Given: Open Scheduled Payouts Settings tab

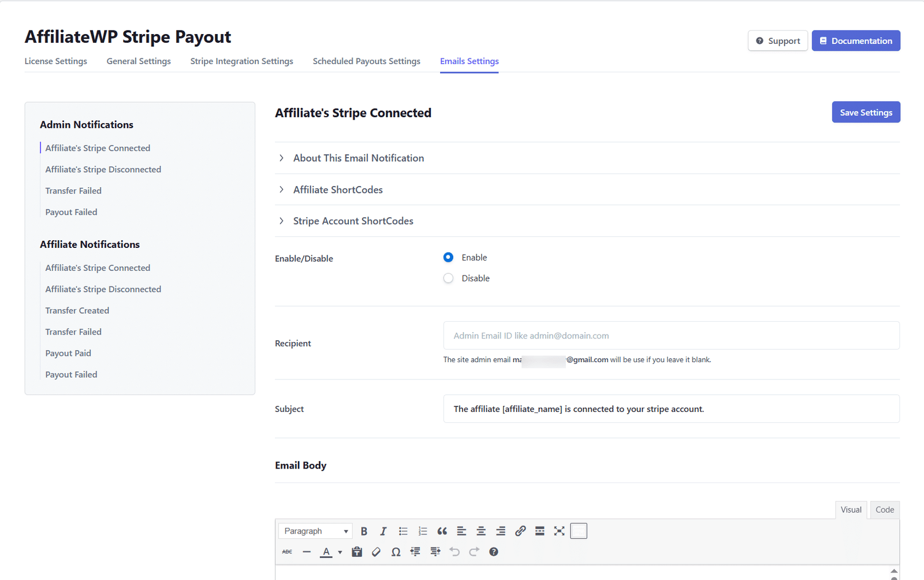Looking at the screenshot, I should (x=367, y=61).
